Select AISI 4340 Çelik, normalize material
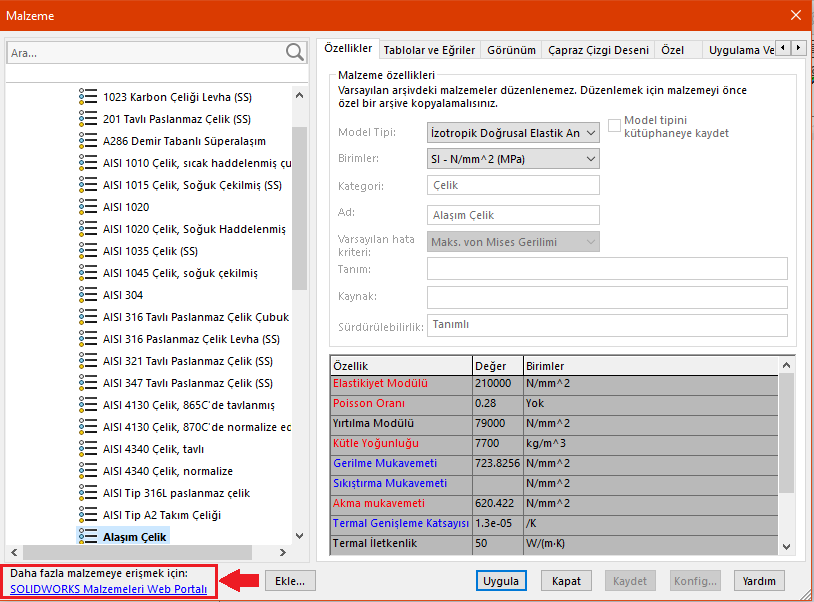Screen dimensions: 814x602 pos(167,471)
